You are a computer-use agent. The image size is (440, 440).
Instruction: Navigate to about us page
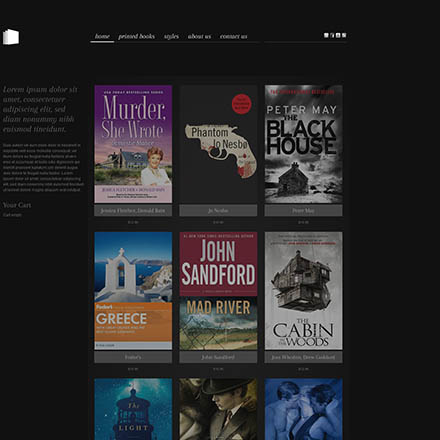click(x=199, y=36)
